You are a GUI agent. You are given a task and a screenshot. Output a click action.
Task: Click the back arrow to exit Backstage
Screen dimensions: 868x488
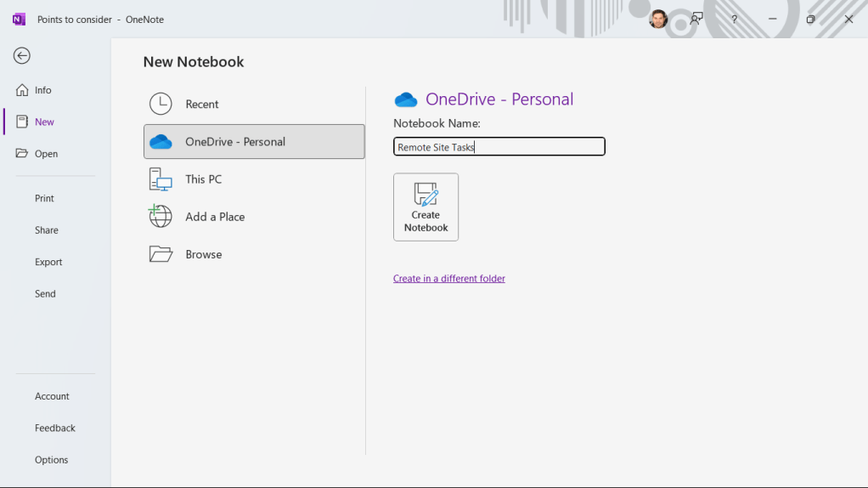coord(21,55)
